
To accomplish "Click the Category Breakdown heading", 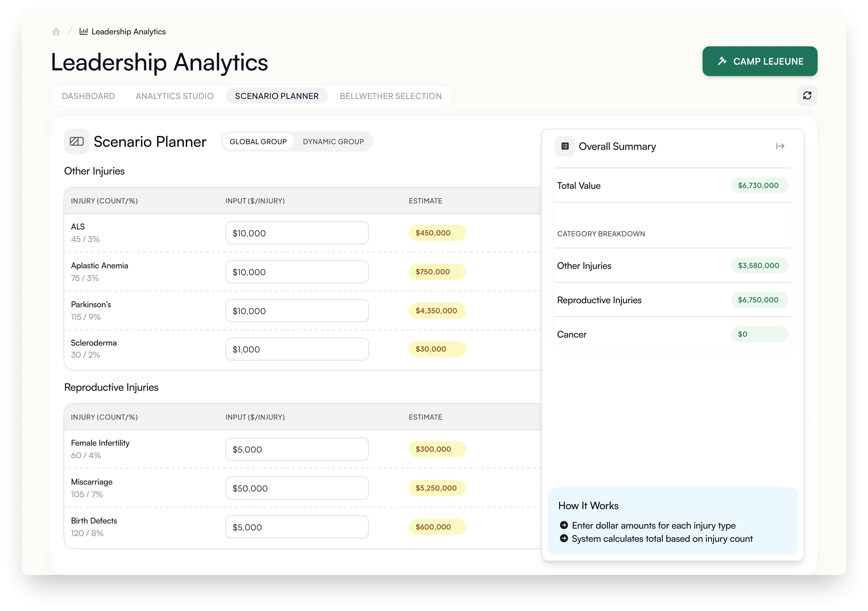I will [x=601, y=234].
